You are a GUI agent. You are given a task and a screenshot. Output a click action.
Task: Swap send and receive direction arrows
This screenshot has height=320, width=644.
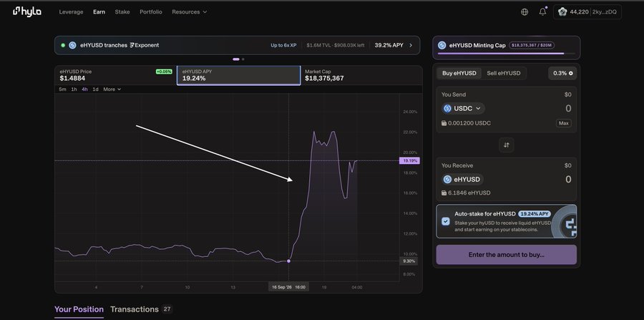tap(507, 145)
